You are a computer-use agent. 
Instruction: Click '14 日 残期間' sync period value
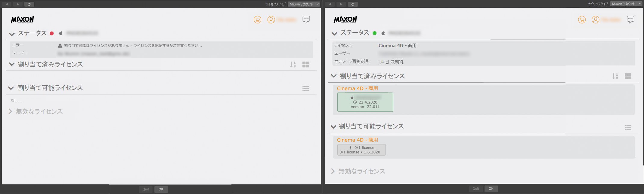391,62
